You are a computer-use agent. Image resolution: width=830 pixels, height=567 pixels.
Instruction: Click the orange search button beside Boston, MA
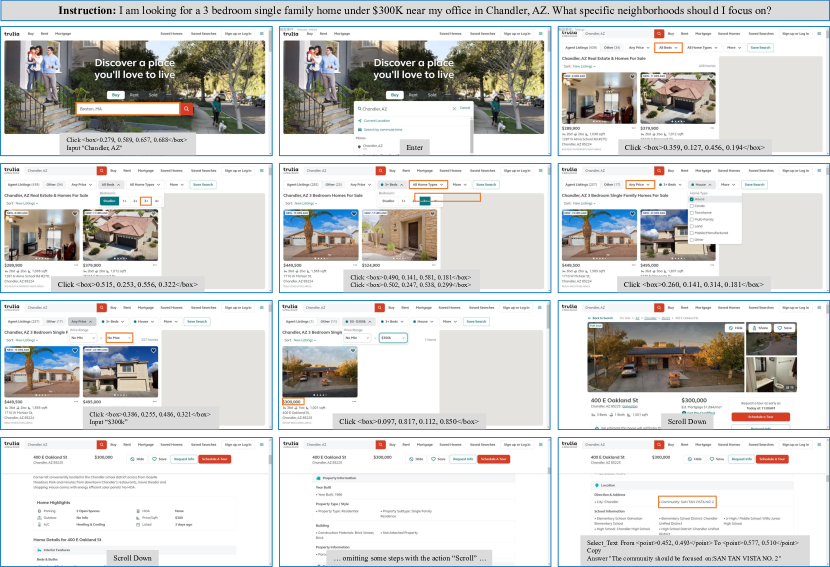[x=186, y=109]
